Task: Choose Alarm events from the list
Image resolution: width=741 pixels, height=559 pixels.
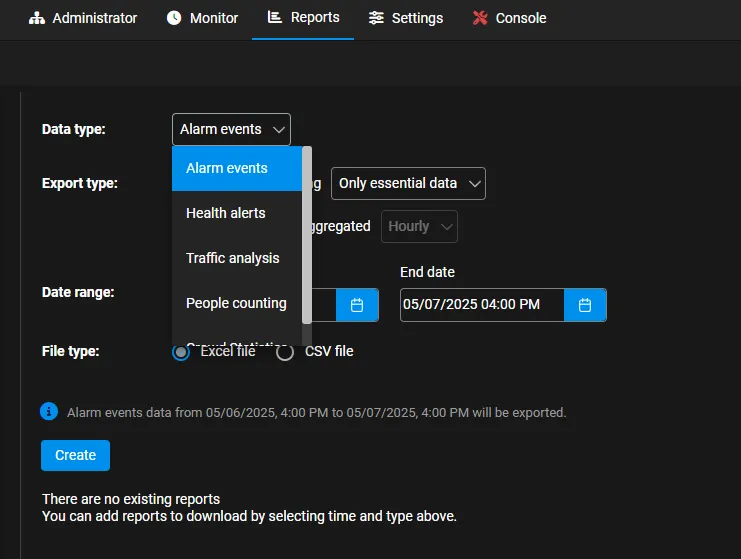Action: (237, 168)
